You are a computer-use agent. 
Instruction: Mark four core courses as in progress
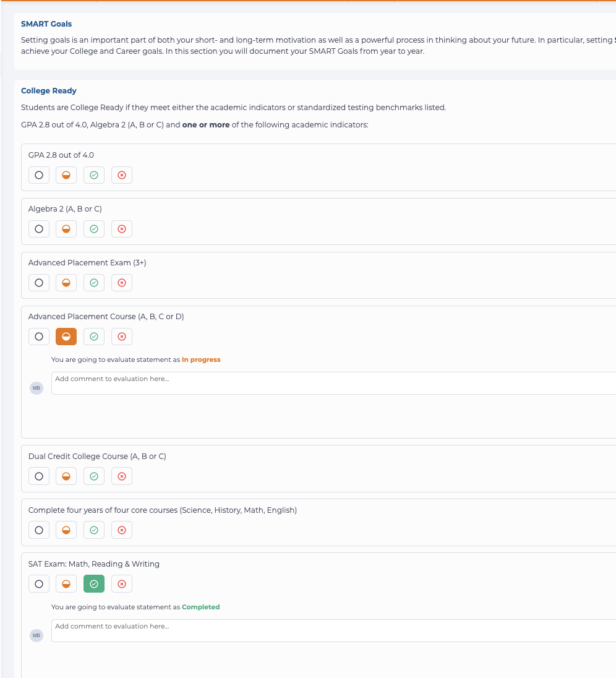(x=66, y=530)
